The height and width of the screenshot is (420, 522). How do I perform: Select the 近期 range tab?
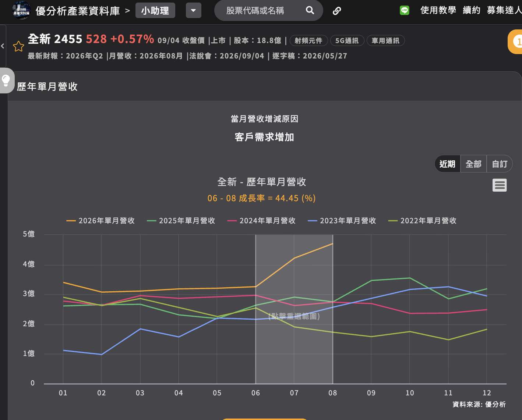[x=447, y=164]
